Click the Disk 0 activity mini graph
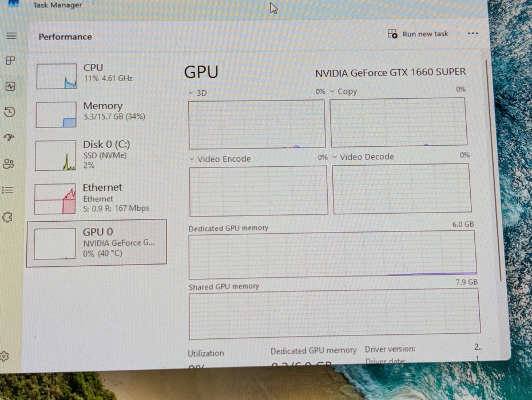Viewport: 532px width, 400px height. coord(55,155)
